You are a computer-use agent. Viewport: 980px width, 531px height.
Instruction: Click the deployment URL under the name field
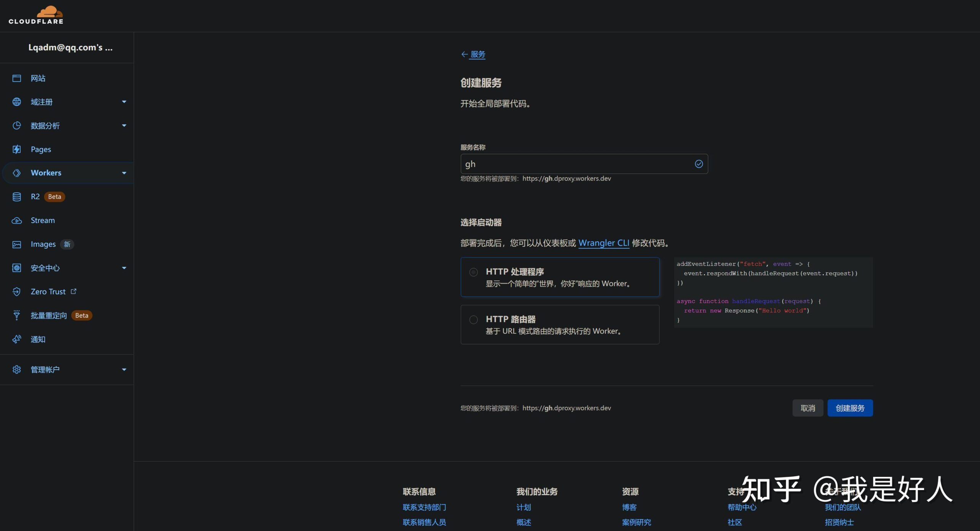pos(567,179)
